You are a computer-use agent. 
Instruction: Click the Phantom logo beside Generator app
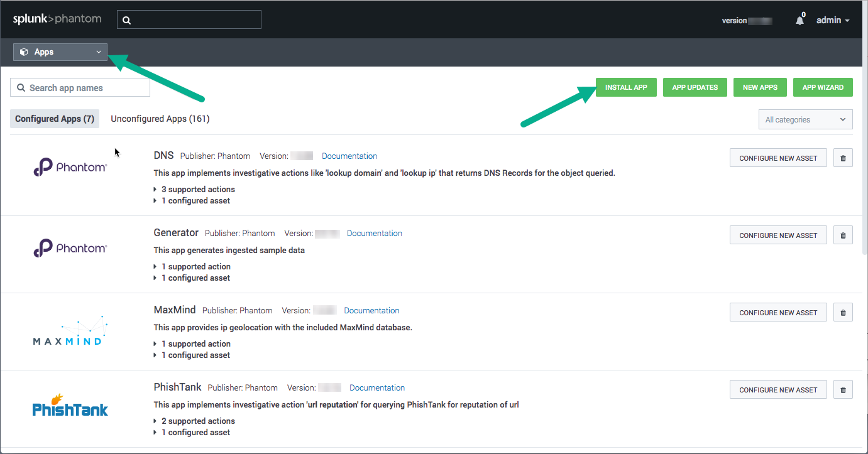[x=70, y=247]
